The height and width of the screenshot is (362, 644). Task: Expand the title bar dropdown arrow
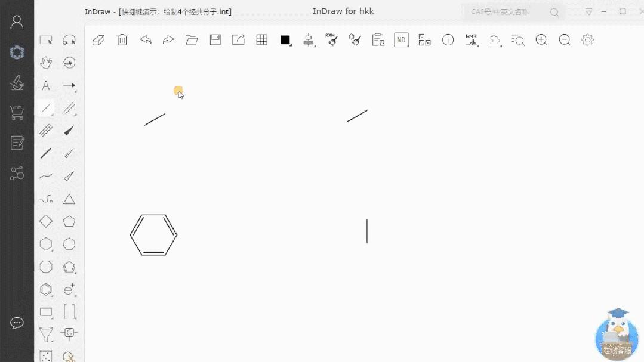point(589,11)
